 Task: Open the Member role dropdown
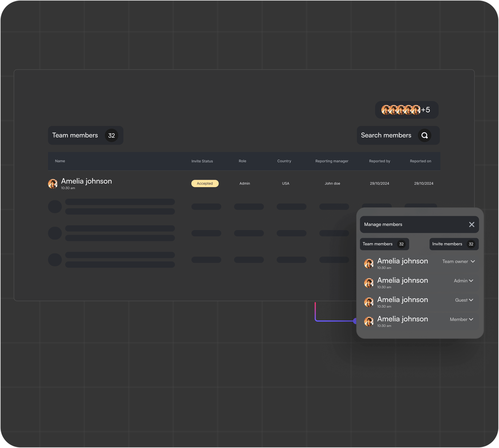[471, 319]
